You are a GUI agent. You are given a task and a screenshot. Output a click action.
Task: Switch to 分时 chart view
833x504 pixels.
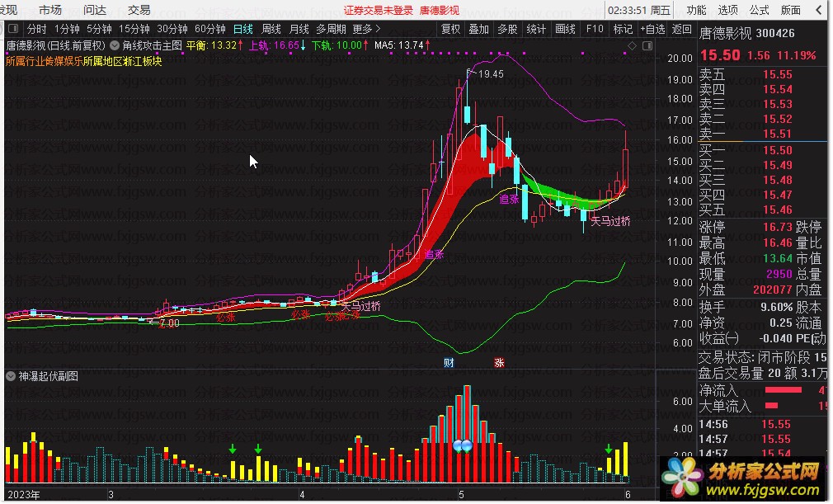point(36,29)
